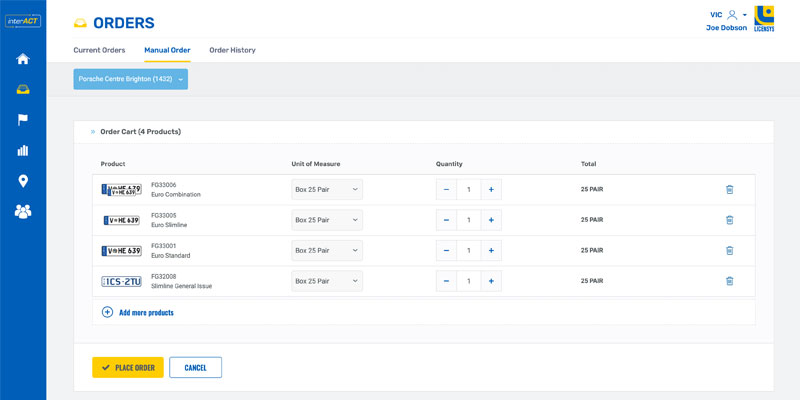Click the Cancel button

pos(195,368)
